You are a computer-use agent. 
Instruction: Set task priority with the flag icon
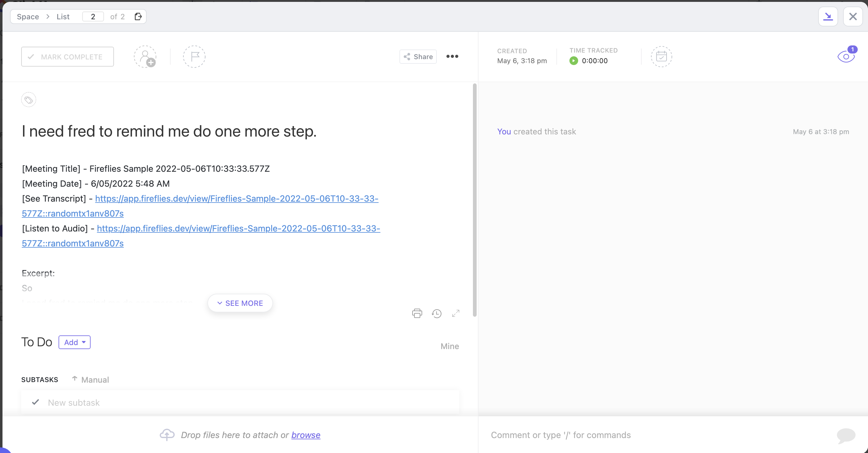click(x=194, y=57)
